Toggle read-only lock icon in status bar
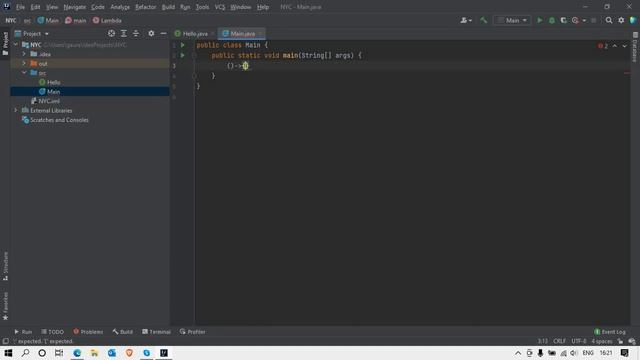Image resolution: width=640 pixels, height=360 pixels. coord(620,341)
